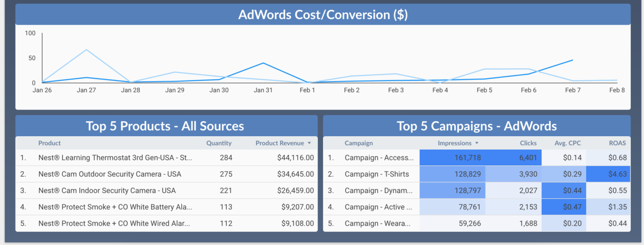Click the quantity value 221
Screen dimensions: 644x245
pyautogui.click(x=226, y=190)
